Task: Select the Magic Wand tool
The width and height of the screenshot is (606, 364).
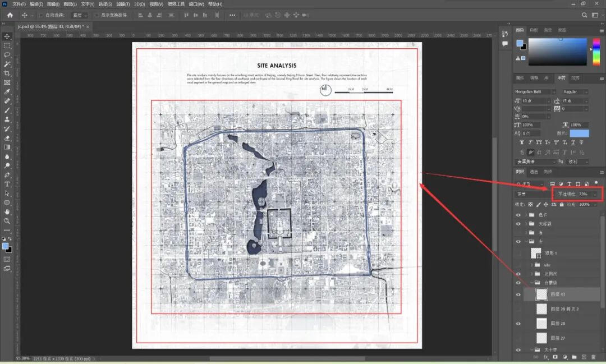Action: pos(7,64)
